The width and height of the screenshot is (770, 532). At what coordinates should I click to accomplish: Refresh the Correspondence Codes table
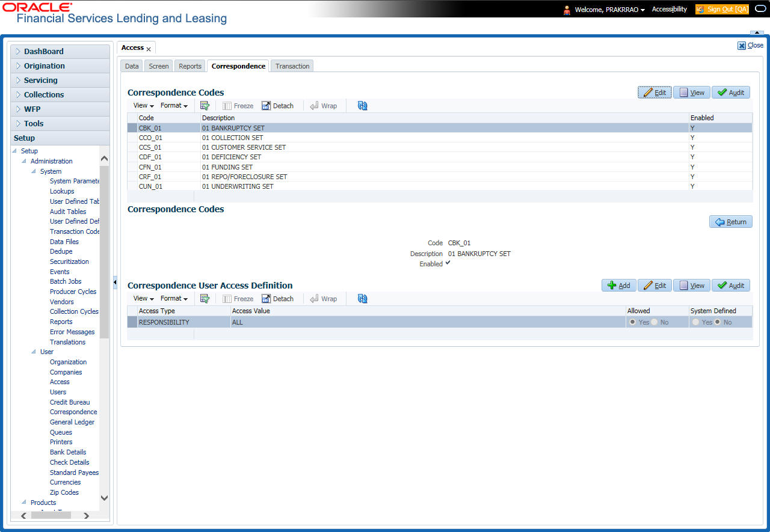tap(362, 105)
